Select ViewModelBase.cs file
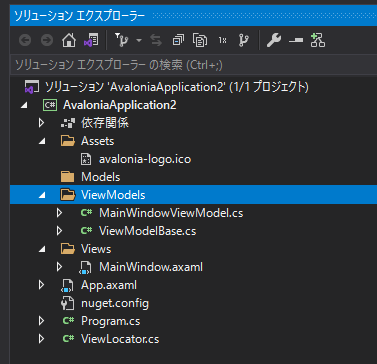 (147, 231)
